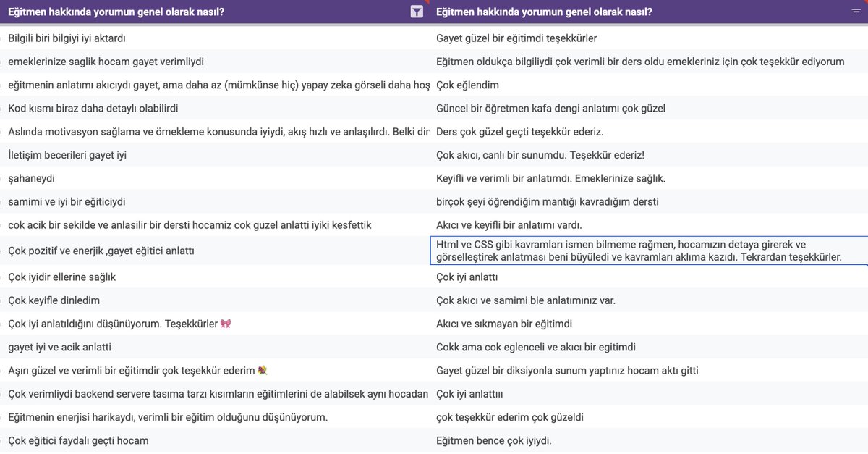The image size is (868, 454).
Task: Select cell starting 'Gayet güzel bir diksiyonla'
Action: 649,371
